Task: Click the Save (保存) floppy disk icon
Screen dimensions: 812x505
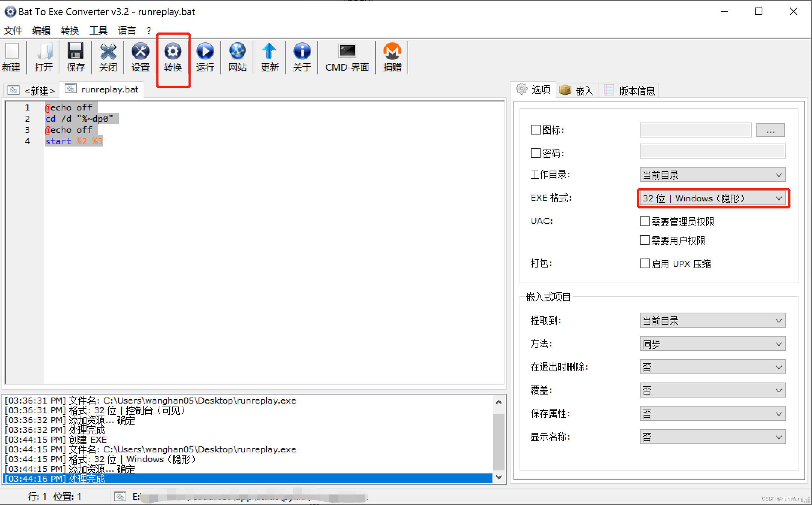Action: tap(76, 51)
